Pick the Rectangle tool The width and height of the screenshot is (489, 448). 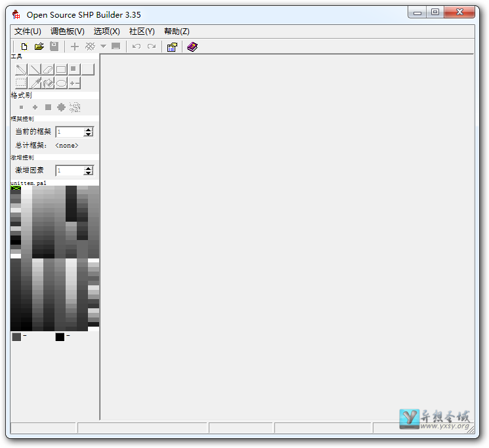61,70
